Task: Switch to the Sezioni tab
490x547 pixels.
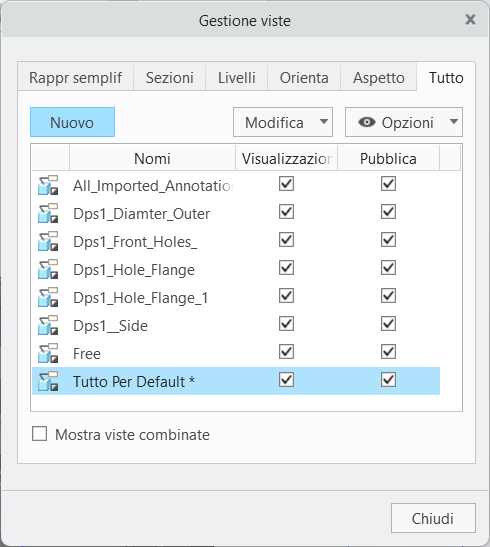Action: tap(169, 77)
